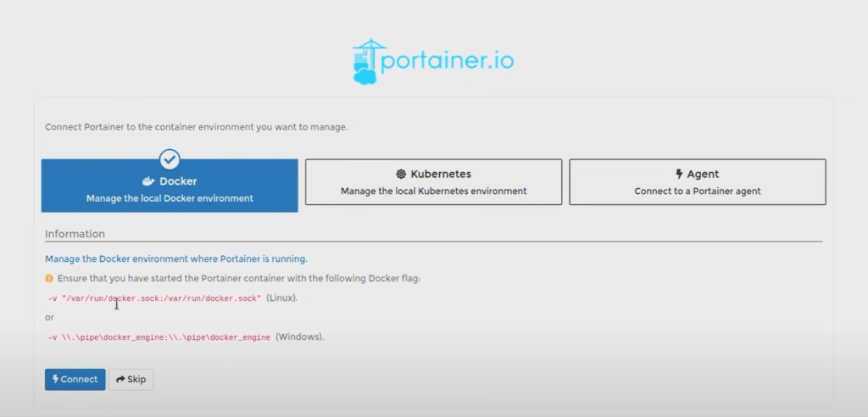Pick the Agent environment tile

[697, 182]
